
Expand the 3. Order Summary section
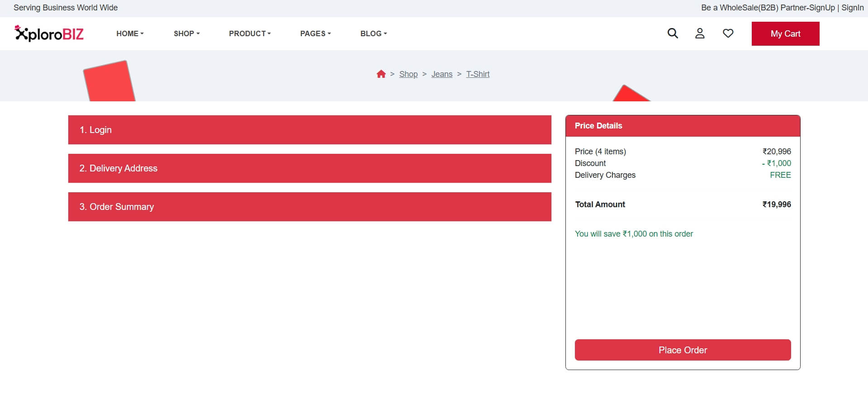pyautogui.click(x=309, y=207)
